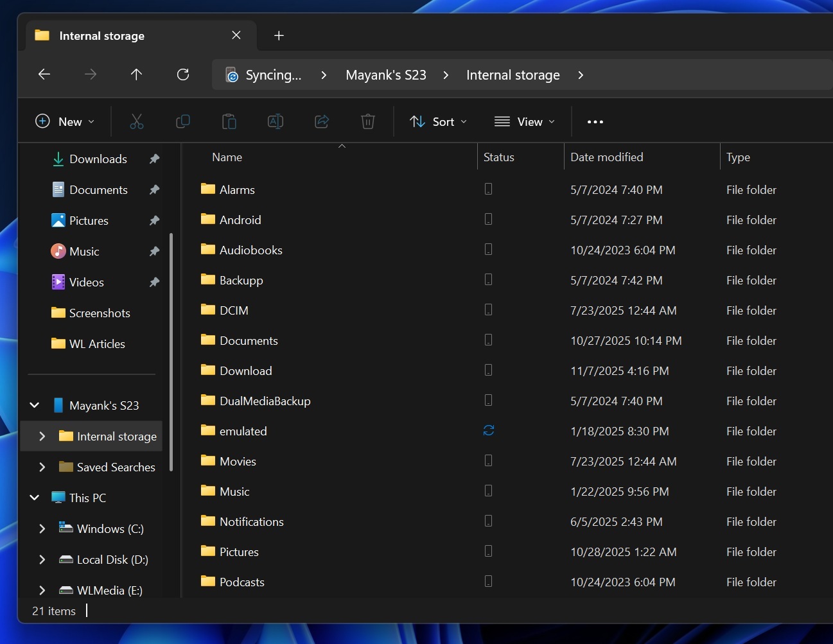This screenshot has width=833, height=644.
Task: Click the Paste icon in toolbar
Action: pos(229,121)
